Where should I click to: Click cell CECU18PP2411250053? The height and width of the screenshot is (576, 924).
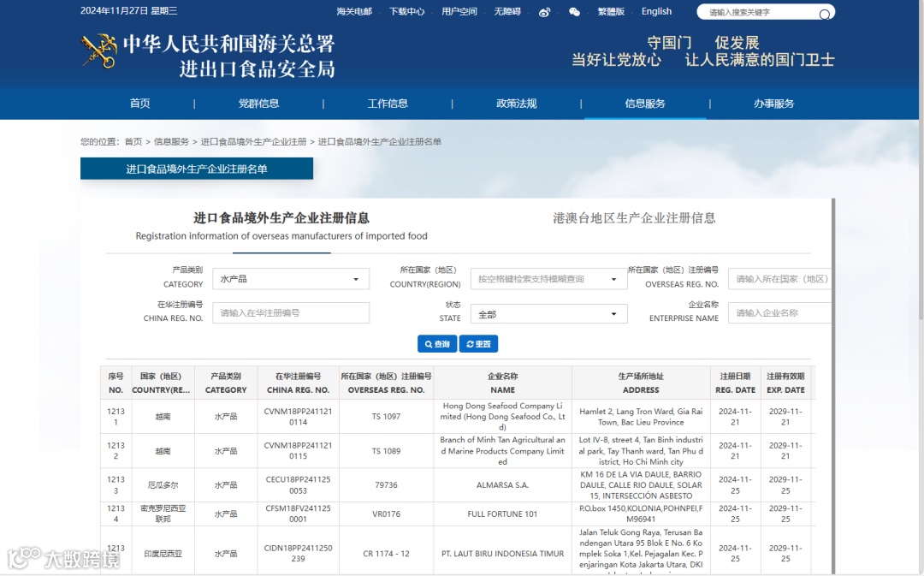point(299,485)
